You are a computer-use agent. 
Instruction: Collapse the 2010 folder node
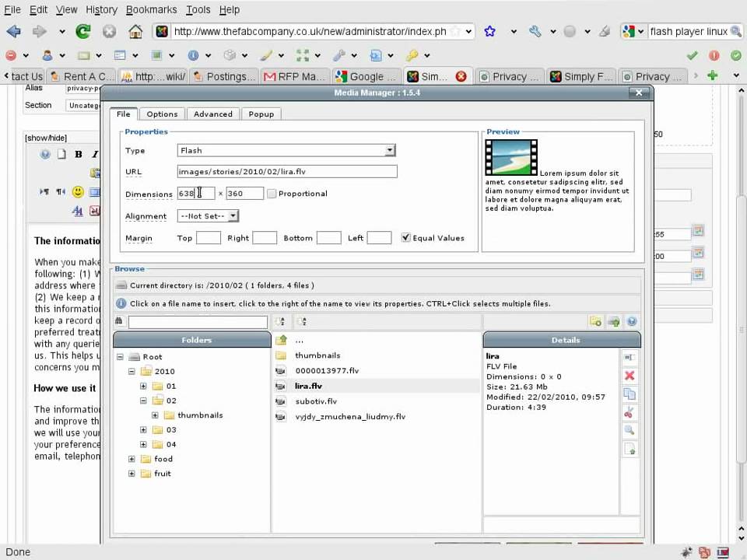pyautogui.click(x=132, y=372)
